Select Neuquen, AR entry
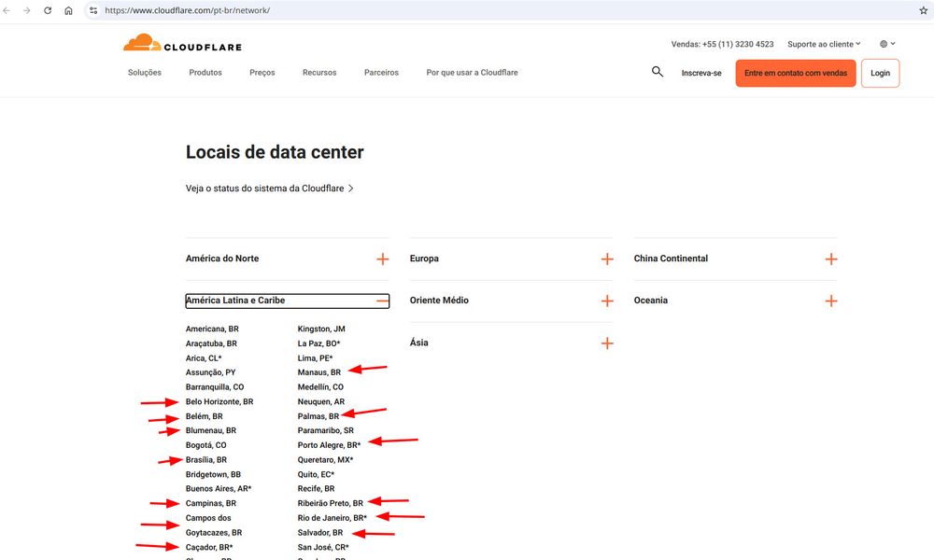934x560 pixels. point(321,401)
